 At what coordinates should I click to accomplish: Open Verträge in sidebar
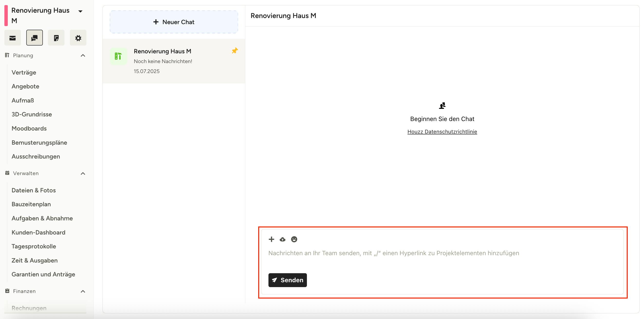24,72
